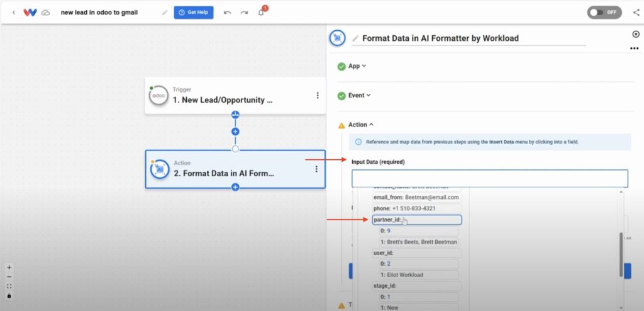644x311 pixels.
Task: Click the info icon in the Insert Data hint
Action: point(358,142)
